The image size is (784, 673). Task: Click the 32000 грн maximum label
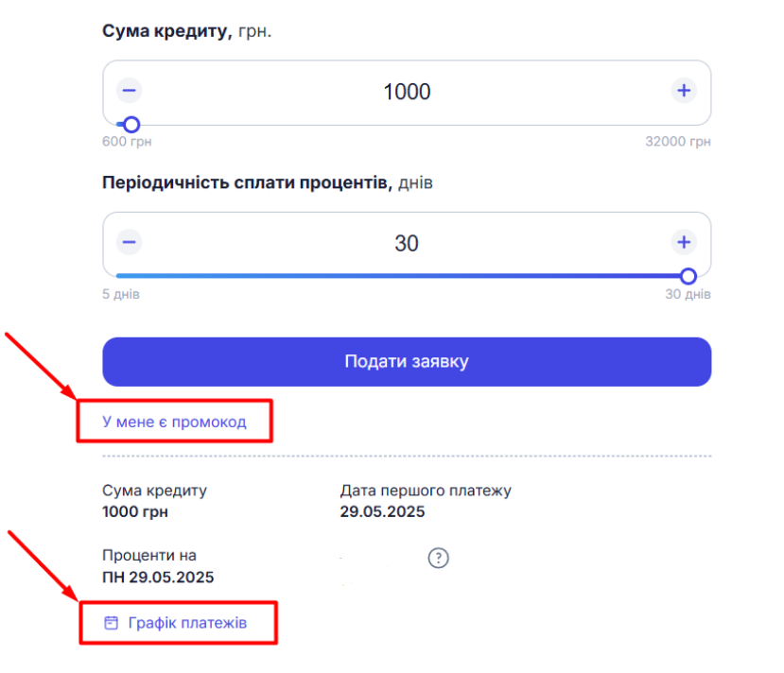678,142
